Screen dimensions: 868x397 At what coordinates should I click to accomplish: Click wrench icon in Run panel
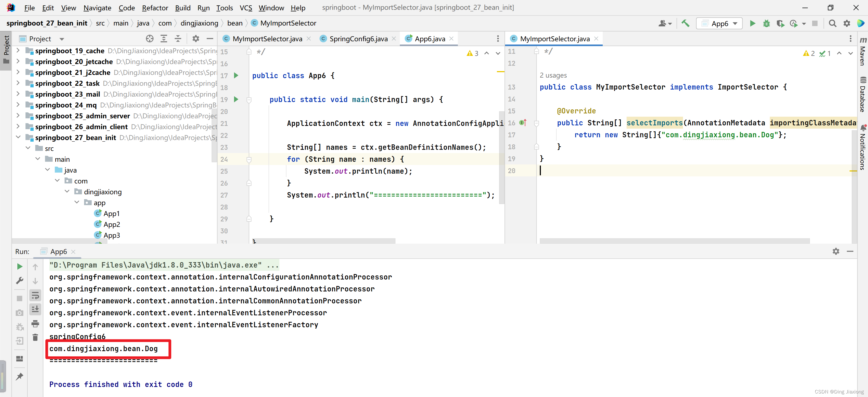[20, 280]
